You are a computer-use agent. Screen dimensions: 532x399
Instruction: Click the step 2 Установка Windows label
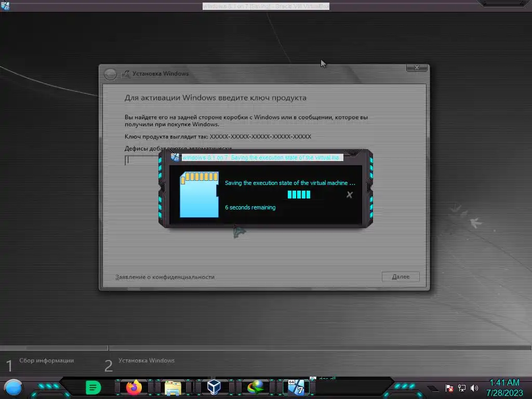point(147,361)
